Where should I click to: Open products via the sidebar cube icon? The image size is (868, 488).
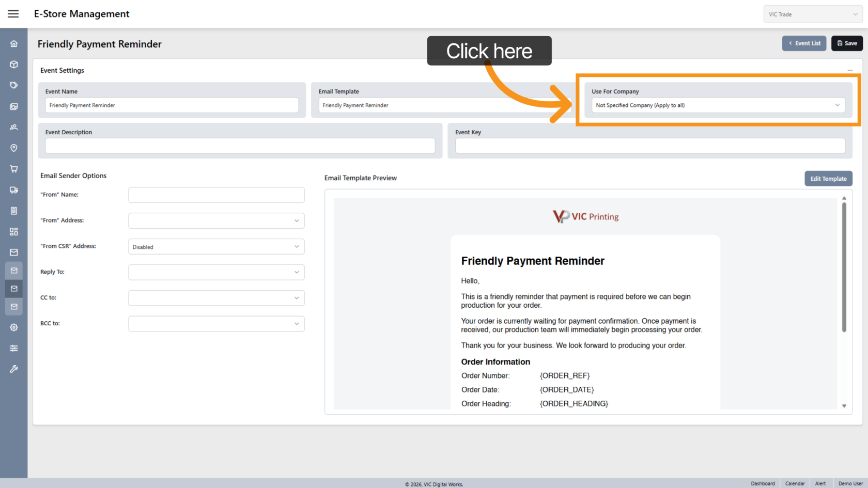pyautogui.click(x=14, y=65)
